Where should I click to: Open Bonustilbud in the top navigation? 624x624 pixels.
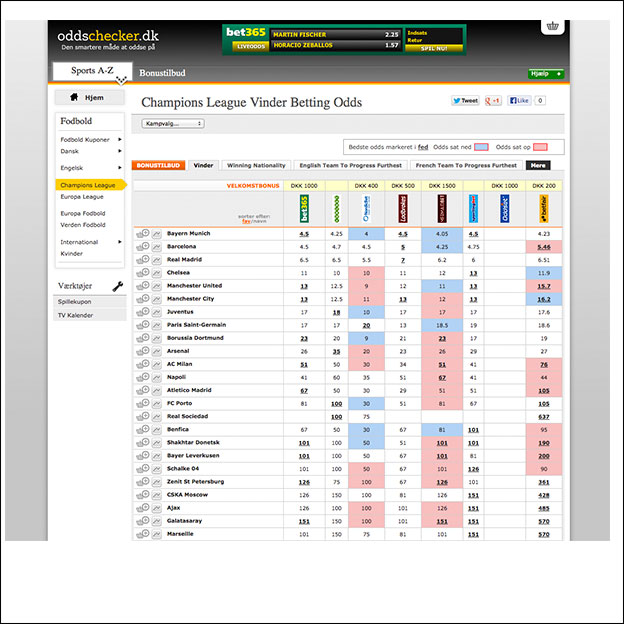point(162,73)
